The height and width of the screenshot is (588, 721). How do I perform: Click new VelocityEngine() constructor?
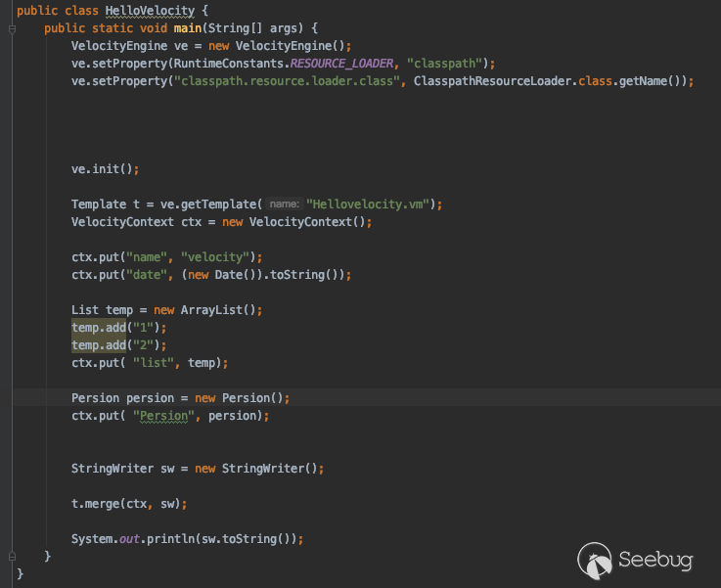[x=276, y=46]
